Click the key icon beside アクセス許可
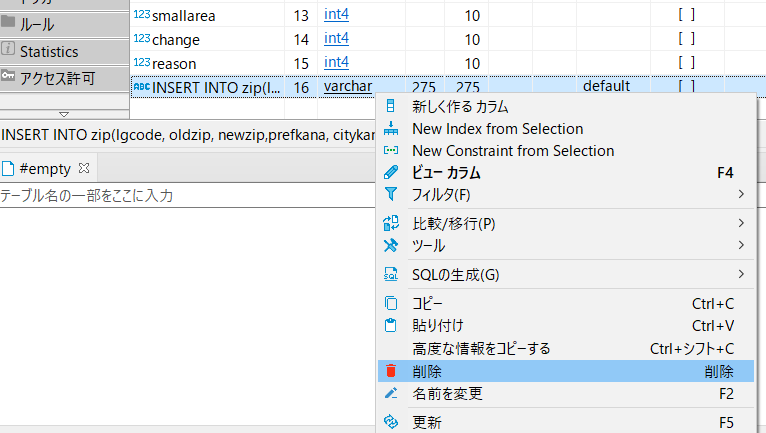The height and width of the screenshot is (433, 766). click(x=8, y=75)
